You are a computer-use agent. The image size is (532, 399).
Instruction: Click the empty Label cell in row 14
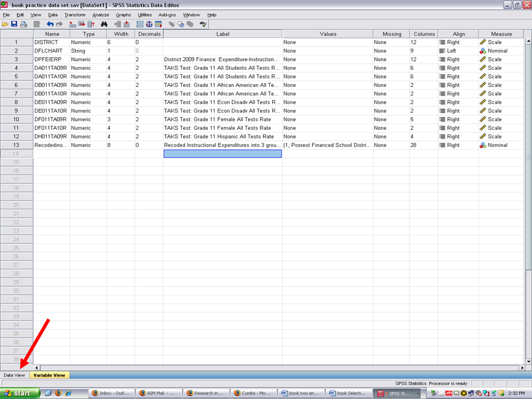tap(222, 154)
